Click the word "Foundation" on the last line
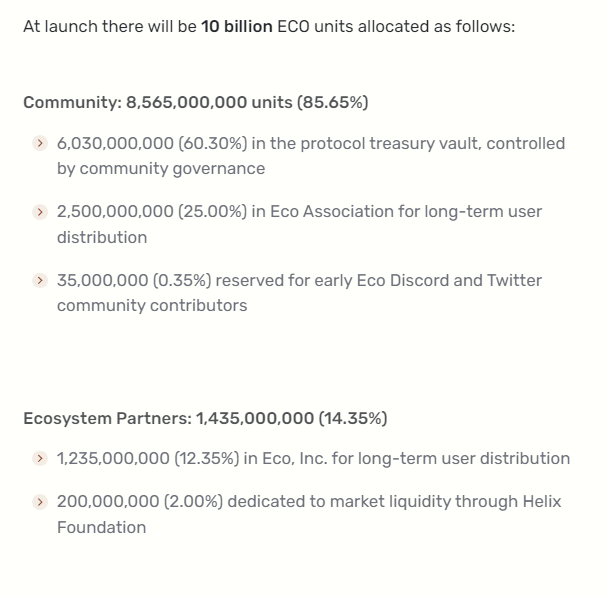Viewport: 610px width, 598px height. click(x=101, y=527)
